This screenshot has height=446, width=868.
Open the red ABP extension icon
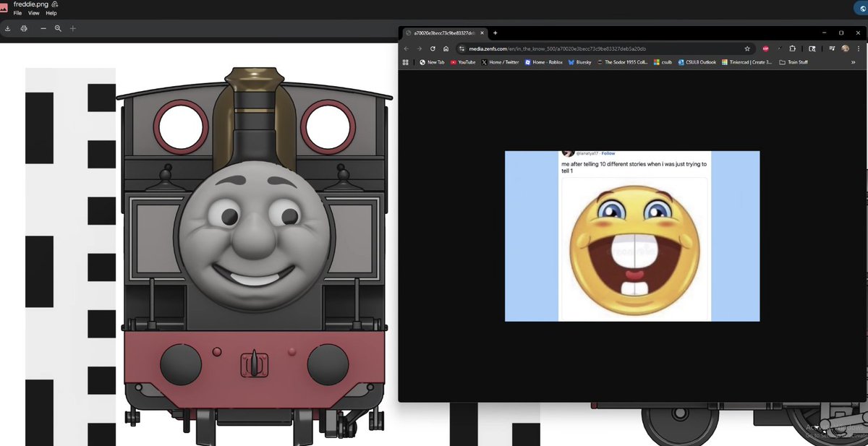[x=765, y=48]
